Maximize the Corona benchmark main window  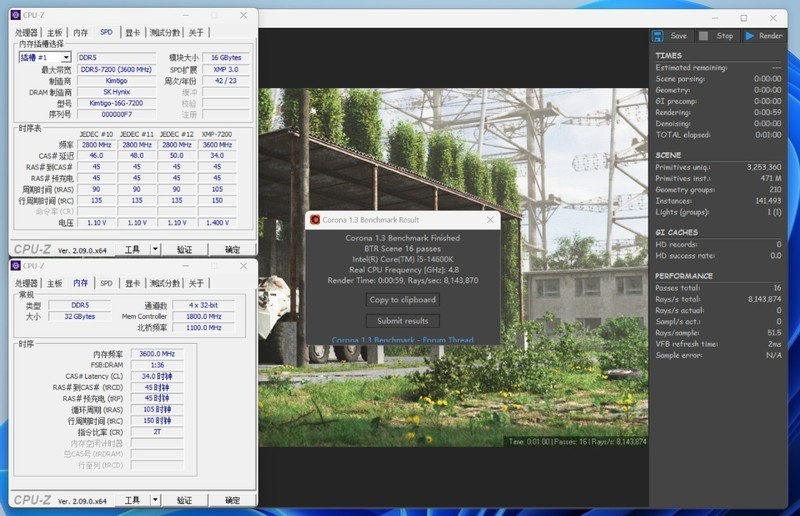coord(743,18)
